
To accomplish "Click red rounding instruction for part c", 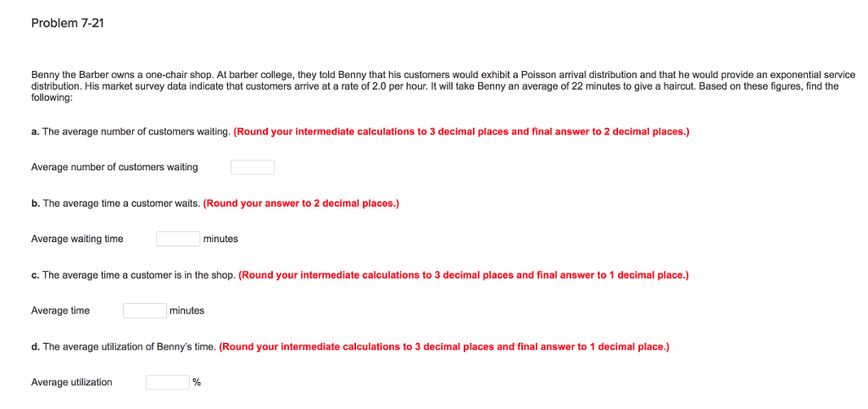I will click(x=464, y=274).
